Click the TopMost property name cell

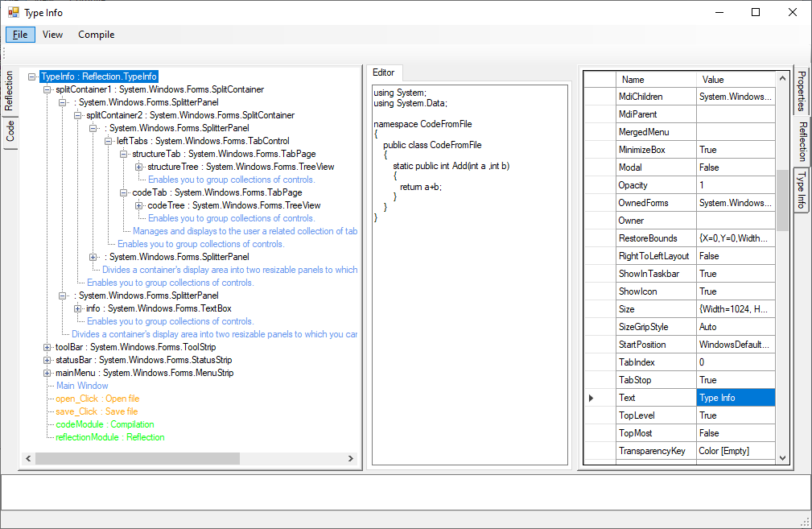(656, 434)
